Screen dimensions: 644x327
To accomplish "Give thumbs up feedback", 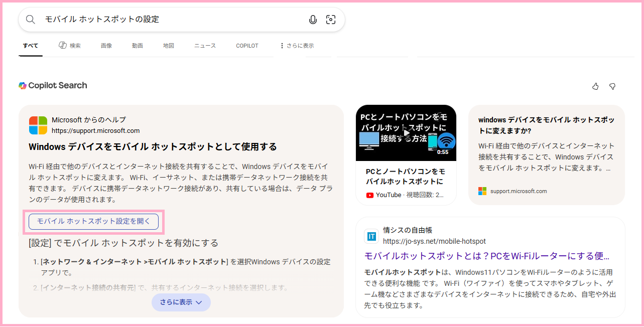I will (x=595, y=86).
